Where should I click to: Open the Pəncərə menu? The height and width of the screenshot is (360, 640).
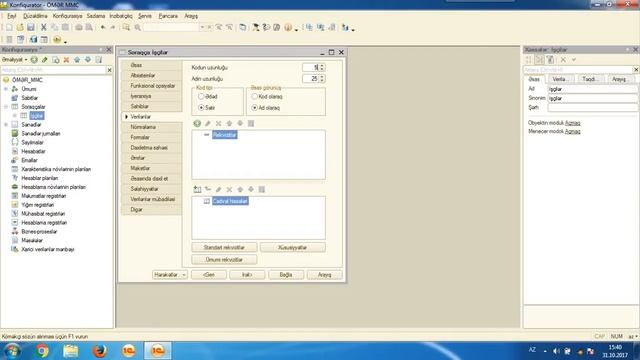click(x=168, y=16)
